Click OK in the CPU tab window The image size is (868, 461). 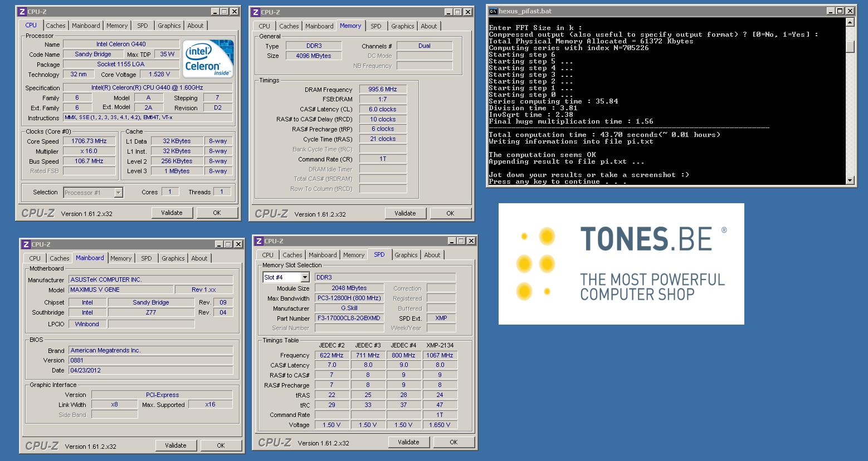tap(217, 213)
